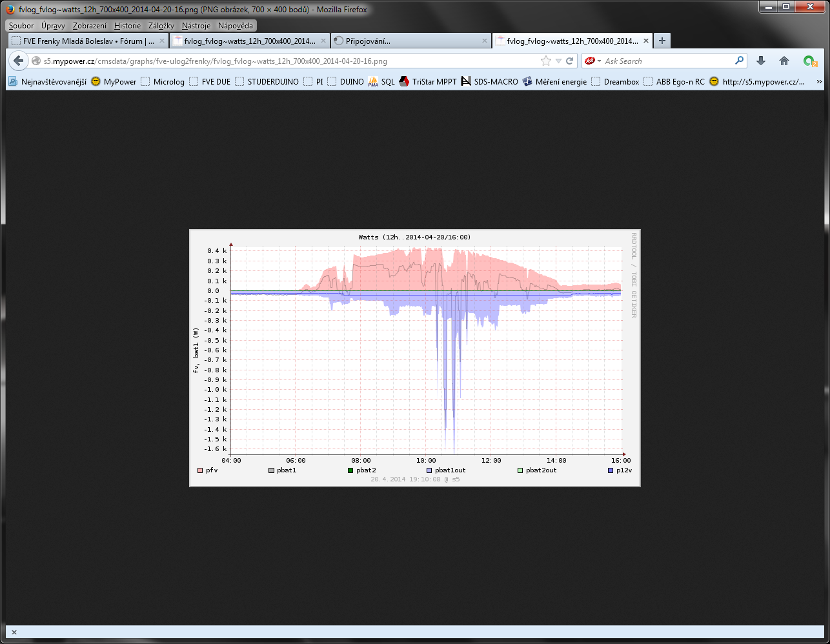Open the Záložky menu
The image size is (830, 644).
click(161, 26)
